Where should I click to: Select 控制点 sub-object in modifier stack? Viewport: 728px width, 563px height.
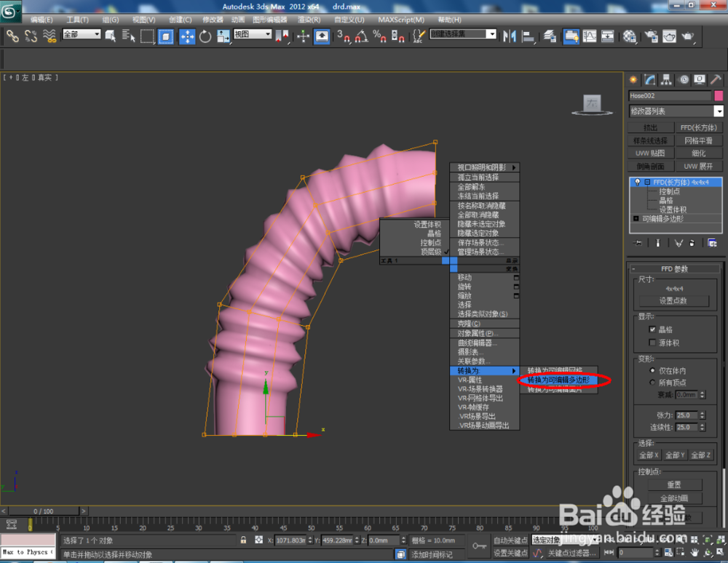tap(669, 191)
